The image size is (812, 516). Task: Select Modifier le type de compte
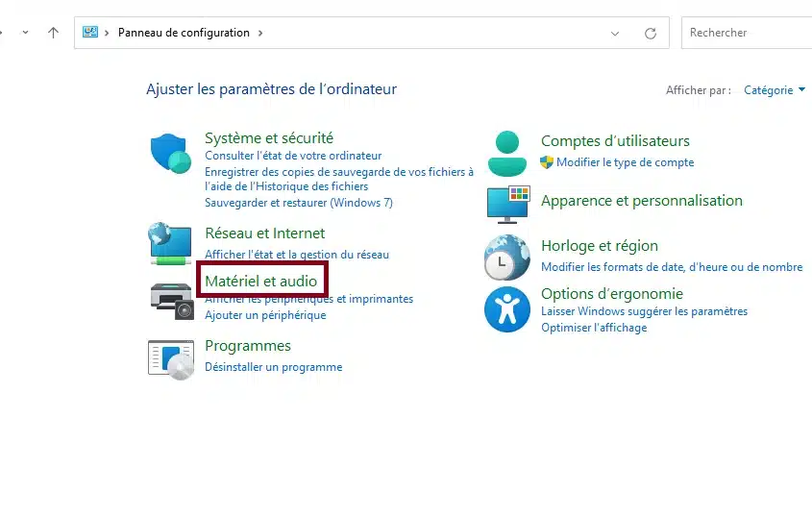click(625, 162)
